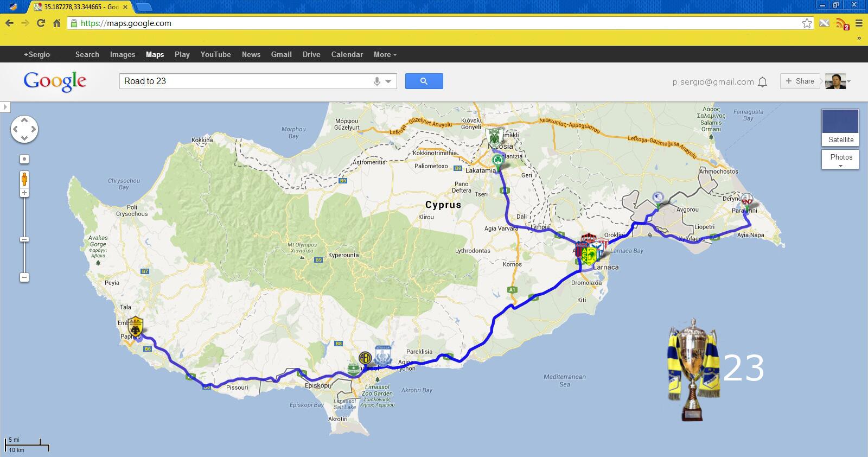The image size is (868, 457).
Task: Open the Chrome menu icon
Action: (x=859, y=23)
